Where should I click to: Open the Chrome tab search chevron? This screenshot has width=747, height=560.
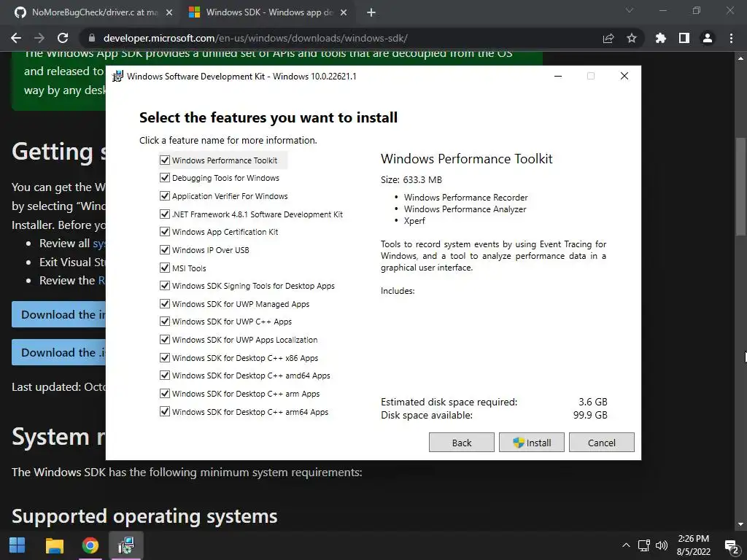(x=630, y=10)
